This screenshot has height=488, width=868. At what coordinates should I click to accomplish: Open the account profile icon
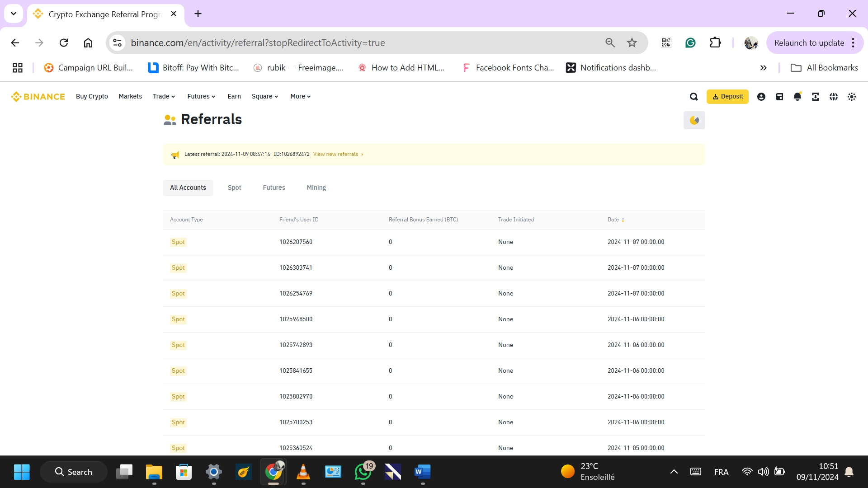click(761, 97)
